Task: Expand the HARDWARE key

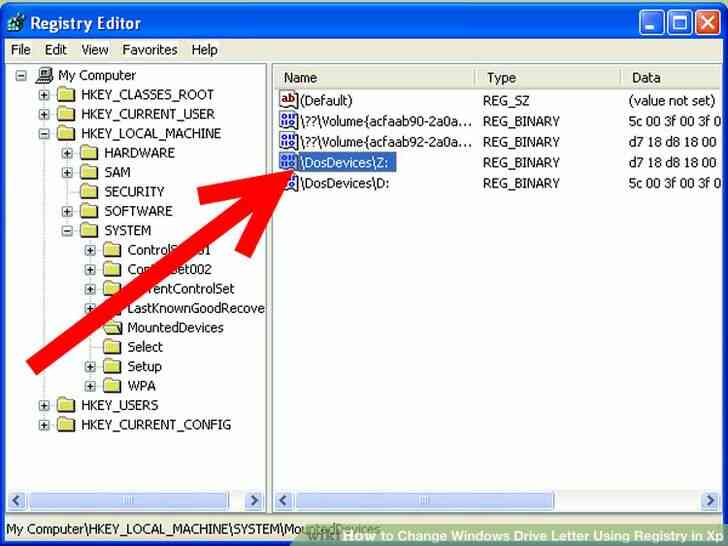Action: (x=67, y=153)
